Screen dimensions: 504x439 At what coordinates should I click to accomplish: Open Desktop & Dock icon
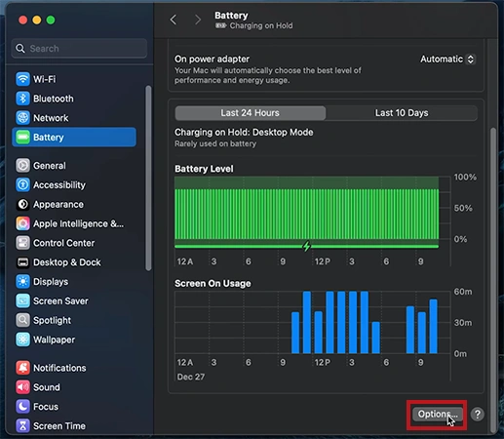pyautogui.click(x=22, y=262)
